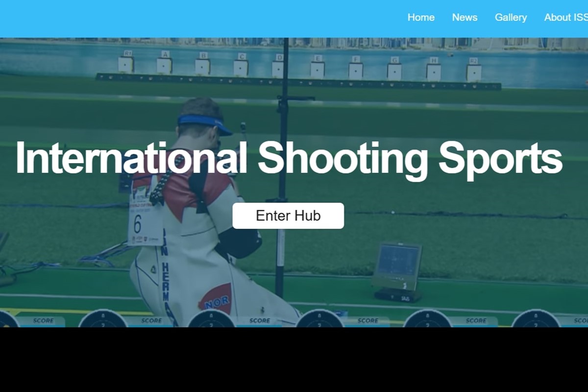Select the target labeled H
The height and width of the screenshot is (392, 588).
[x=433, y=72]
